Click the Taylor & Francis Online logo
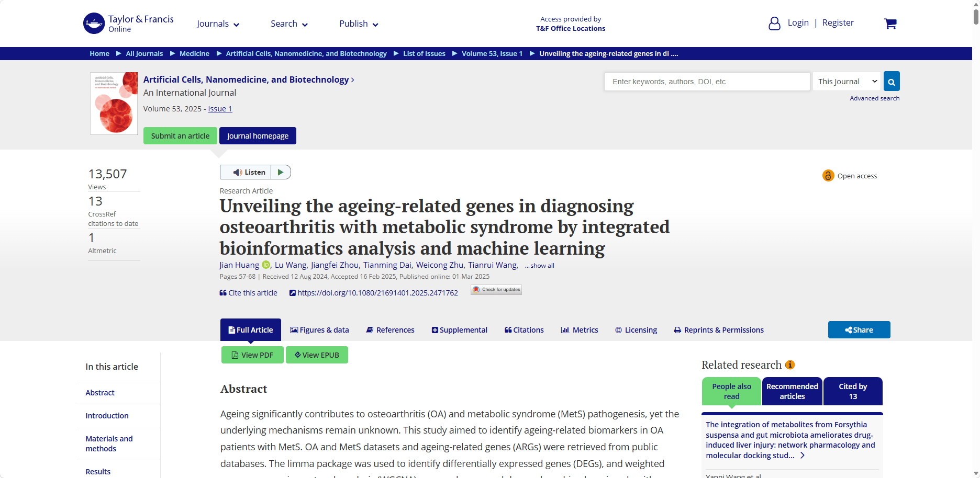The width and height of the screenshot is (980, 478). (129, 24)
